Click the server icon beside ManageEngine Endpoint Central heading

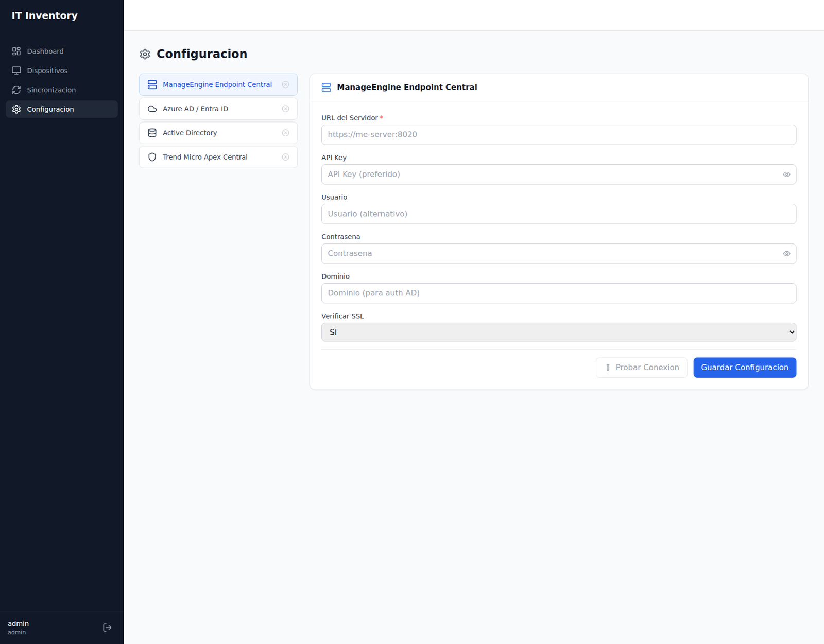click(327, 87)
